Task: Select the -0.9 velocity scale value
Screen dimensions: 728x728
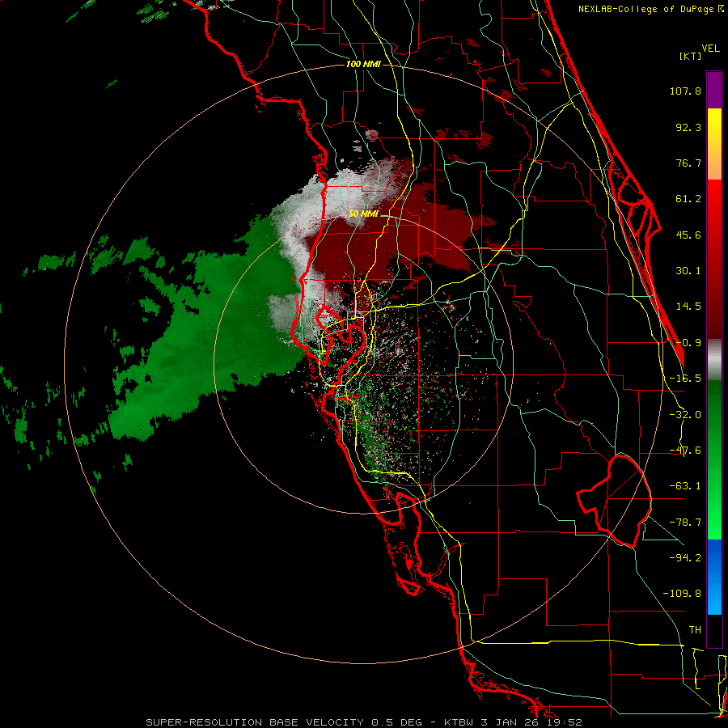Action: (x=688, y=343)
